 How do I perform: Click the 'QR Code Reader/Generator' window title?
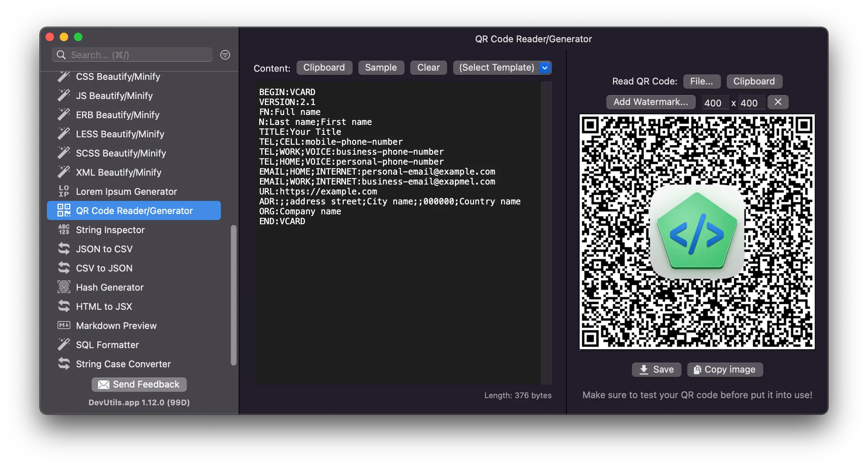tap(533, 39)
